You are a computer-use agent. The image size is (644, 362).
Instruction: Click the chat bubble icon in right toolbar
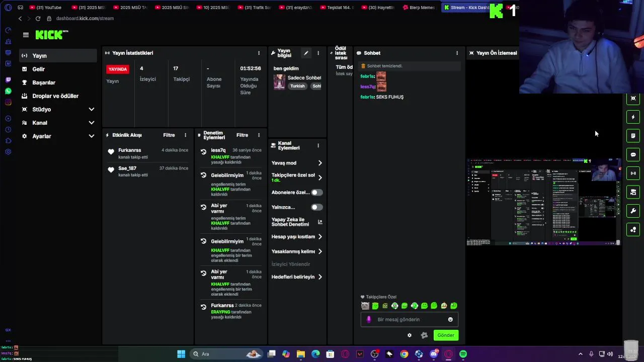click(633, 155)
